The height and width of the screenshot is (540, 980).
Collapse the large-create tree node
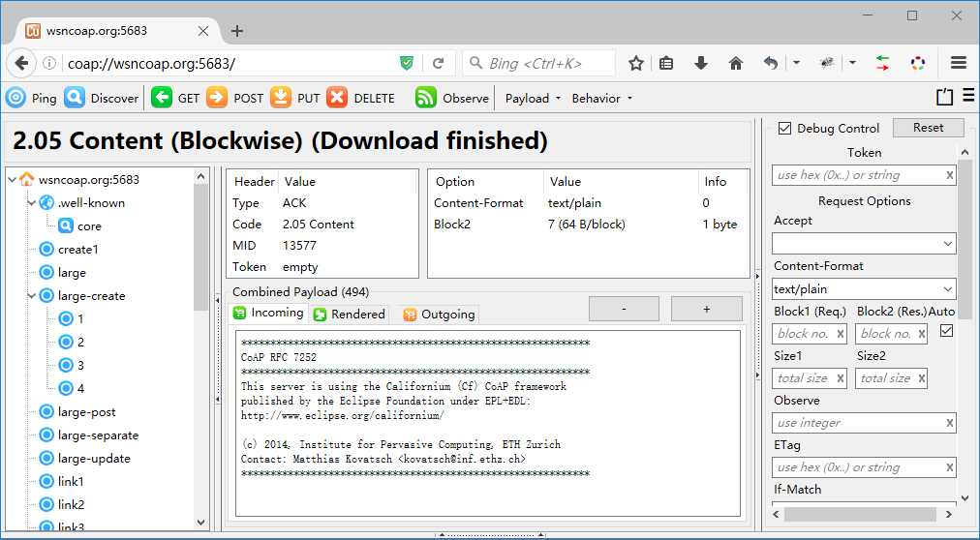pyautogui.click(x=31, y=296)
